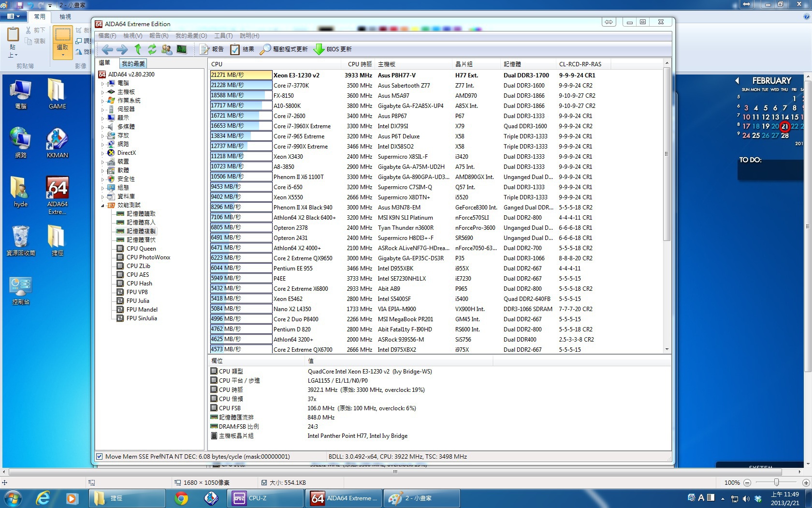The width and height of the screenshot is (812, 508).
Task: Click the Forward arrow in AIDA64 toolbar
Action: [x=122, y=49]
